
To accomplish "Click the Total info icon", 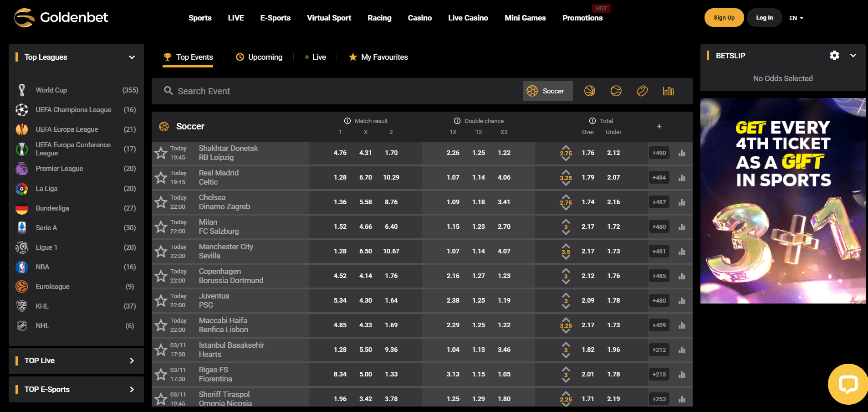I will (x=592, y=121).
